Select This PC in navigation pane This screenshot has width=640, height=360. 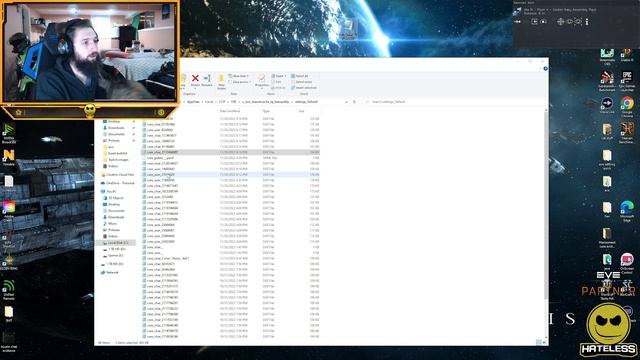coord(109,191)
